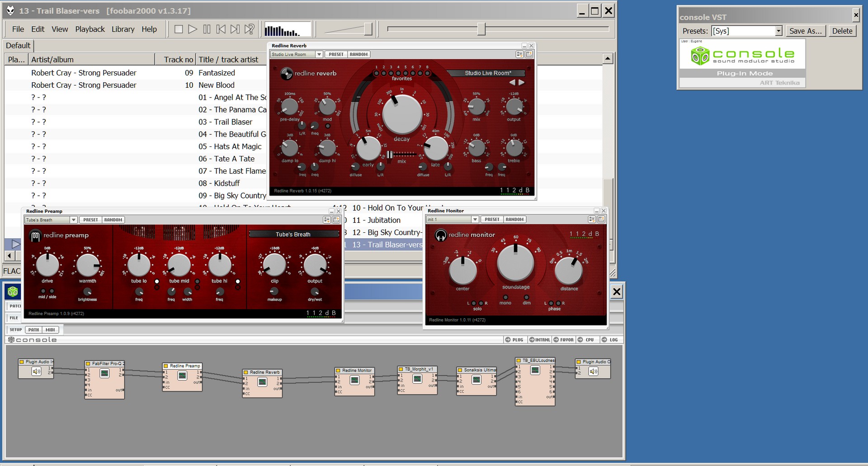Click grid view icon in Redline Preamp header

tap(336, 220)
